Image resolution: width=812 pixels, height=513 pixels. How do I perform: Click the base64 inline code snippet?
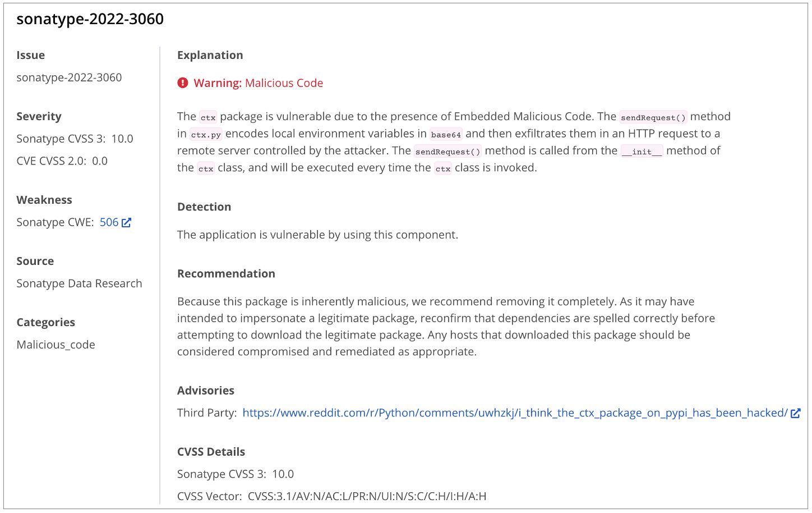point(446,135)
